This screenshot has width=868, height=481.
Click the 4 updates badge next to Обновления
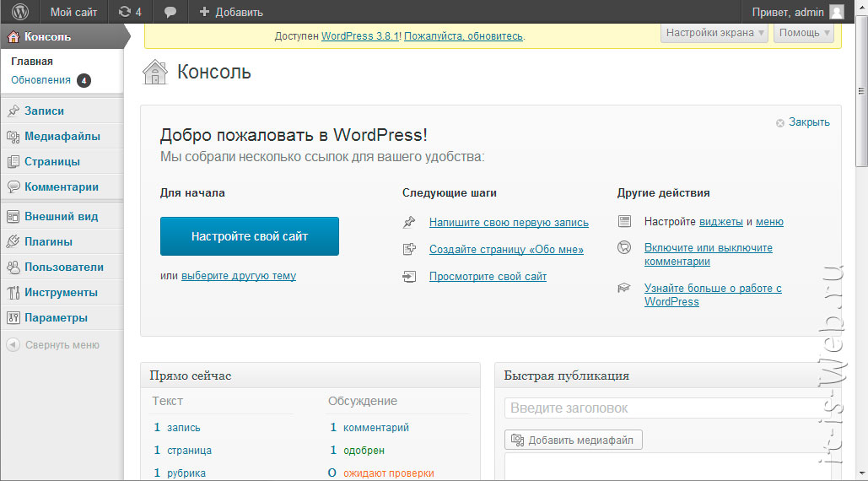point(84,81)
